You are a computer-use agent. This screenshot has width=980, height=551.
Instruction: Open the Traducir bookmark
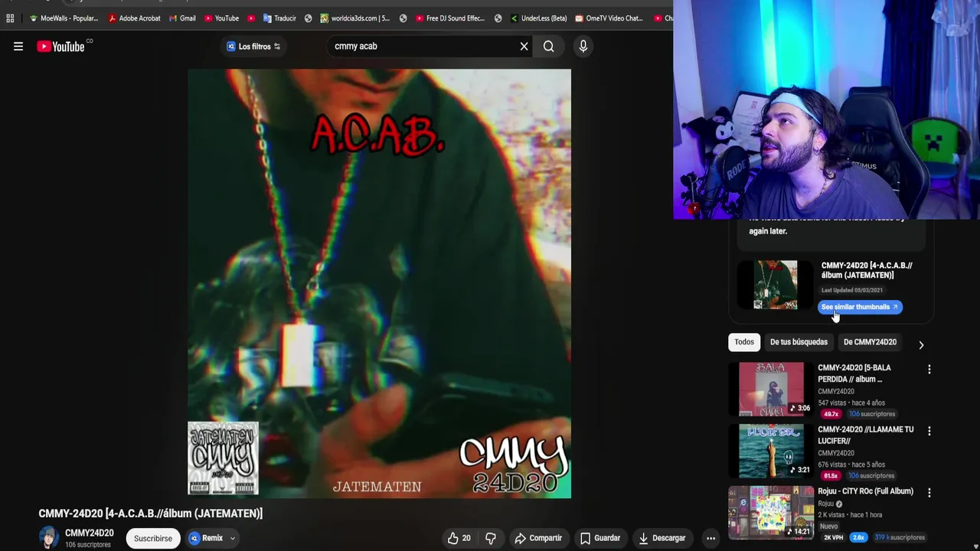tap(279, 18)
